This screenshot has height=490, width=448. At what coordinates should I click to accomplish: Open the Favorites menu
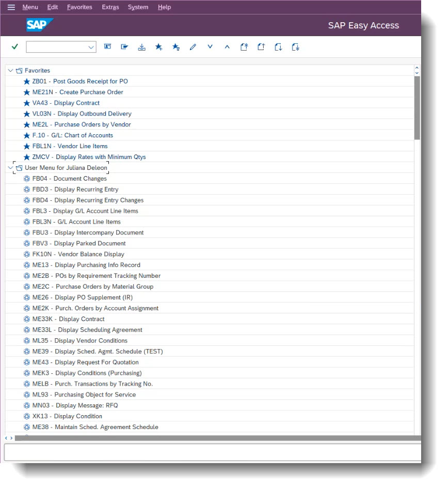pyautogui.click(x=79, y=7)
